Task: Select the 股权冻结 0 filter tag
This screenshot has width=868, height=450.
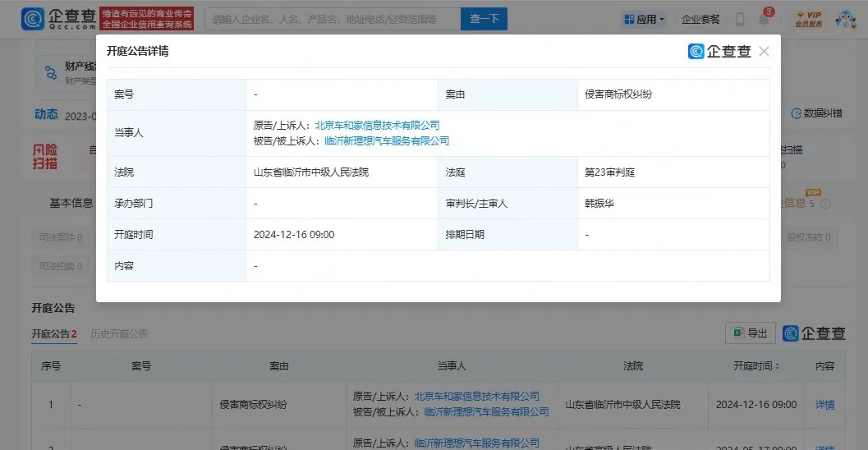Action: click(808, 236)
